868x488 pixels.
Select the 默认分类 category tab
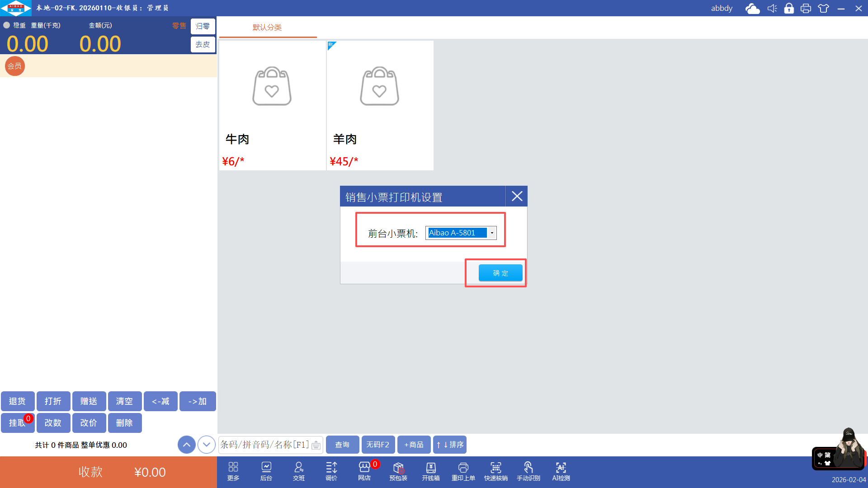pyautogui.click(x=267, y=28)
